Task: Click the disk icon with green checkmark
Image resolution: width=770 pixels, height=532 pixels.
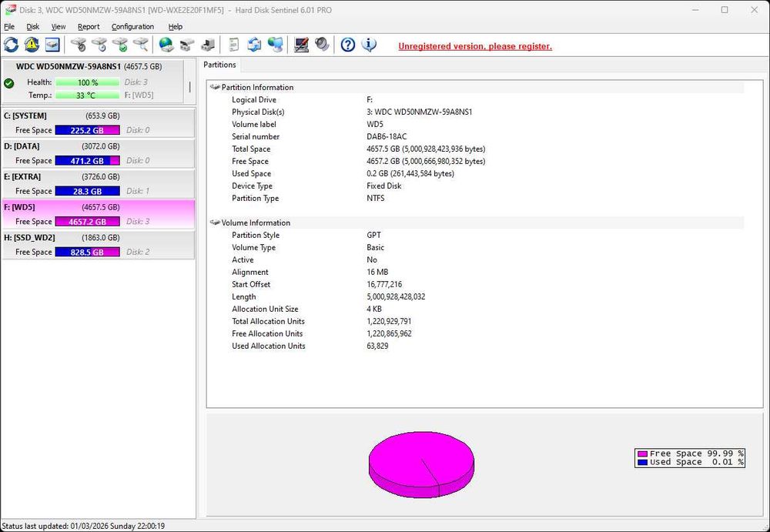Action: (120, 45)
